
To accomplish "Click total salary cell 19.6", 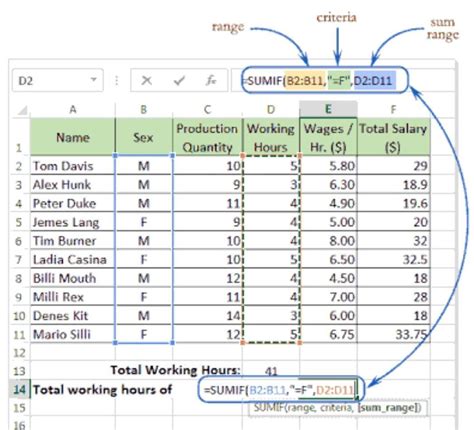I will pos(394,203).
